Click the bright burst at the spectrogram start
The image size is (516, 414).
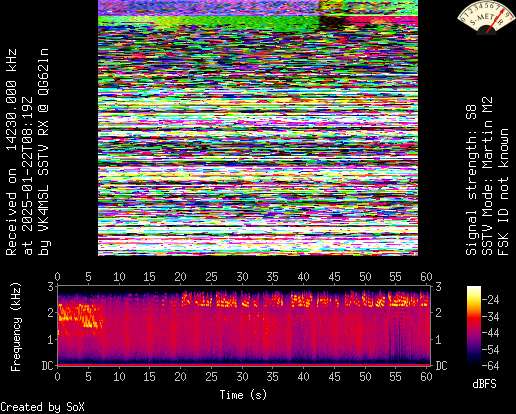(79, 316)
